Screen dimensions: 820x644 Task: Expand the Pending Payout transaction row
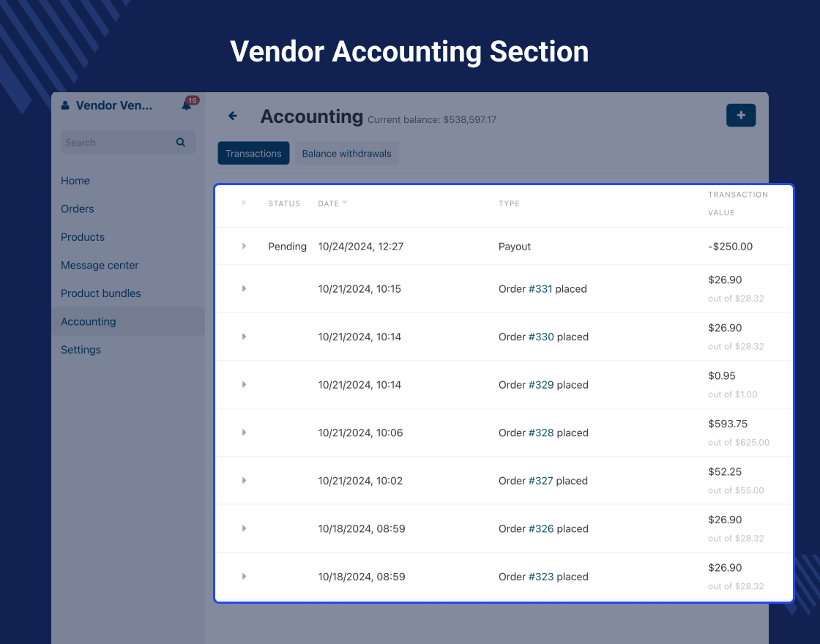(244, 247)
